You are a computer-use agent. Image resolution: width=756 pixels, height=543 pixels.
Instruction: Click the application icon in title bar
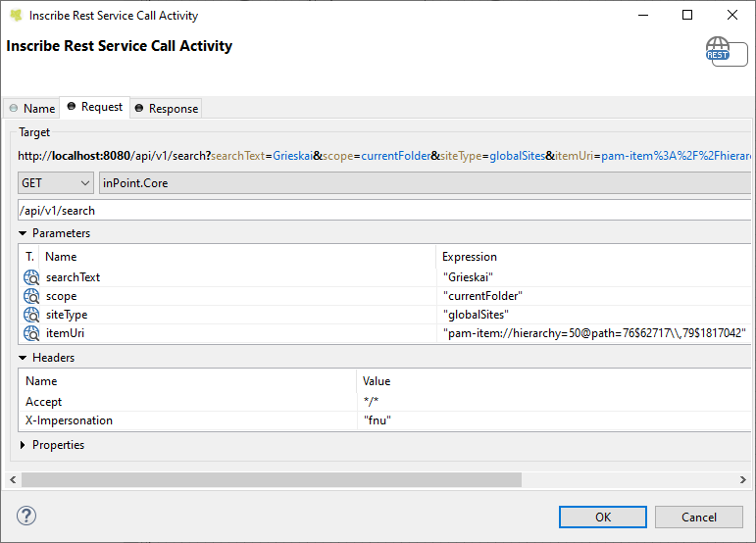click(x=16, y=16)
